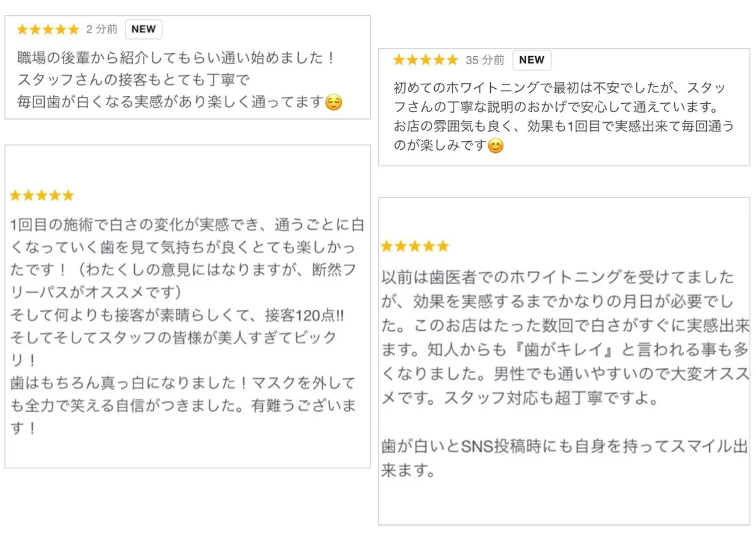
Task: Click the first star above the 以前は歯医者 review
Action: coord(387,246)
